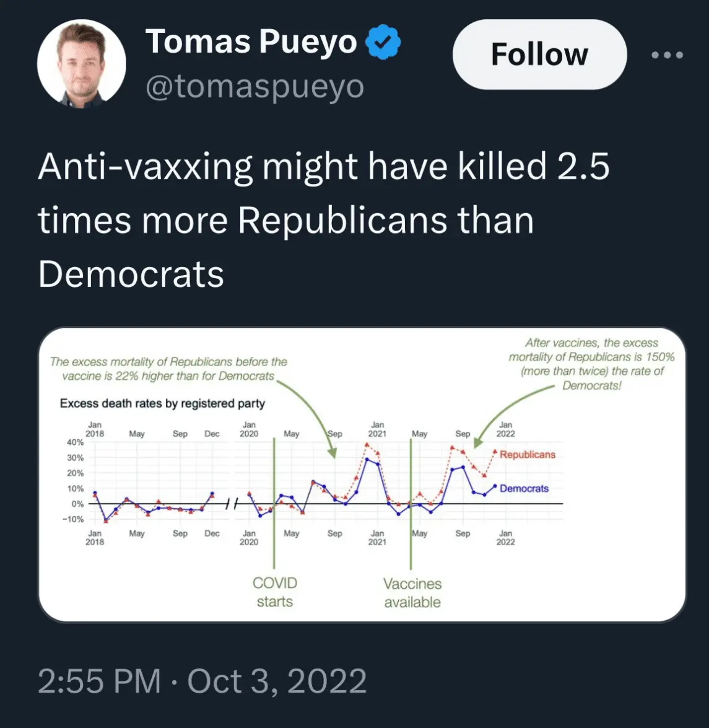This screenshot has height=728, width=709.
Task: Click the red Republicans legend label
Action: pos(527,455)
